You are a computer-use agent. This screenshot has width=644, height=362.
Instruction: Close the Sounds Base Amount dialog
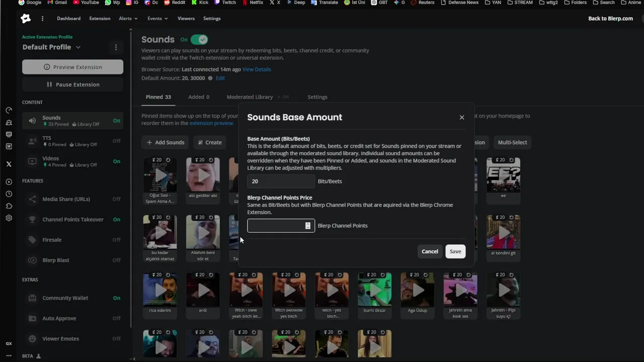[462, 117]
